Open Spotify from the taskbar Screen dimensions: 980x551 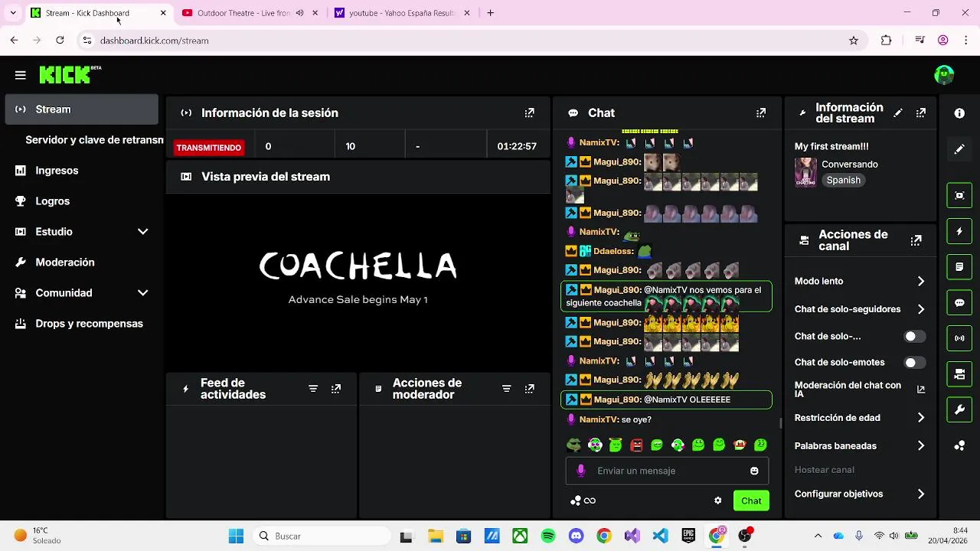coord(548,536)
